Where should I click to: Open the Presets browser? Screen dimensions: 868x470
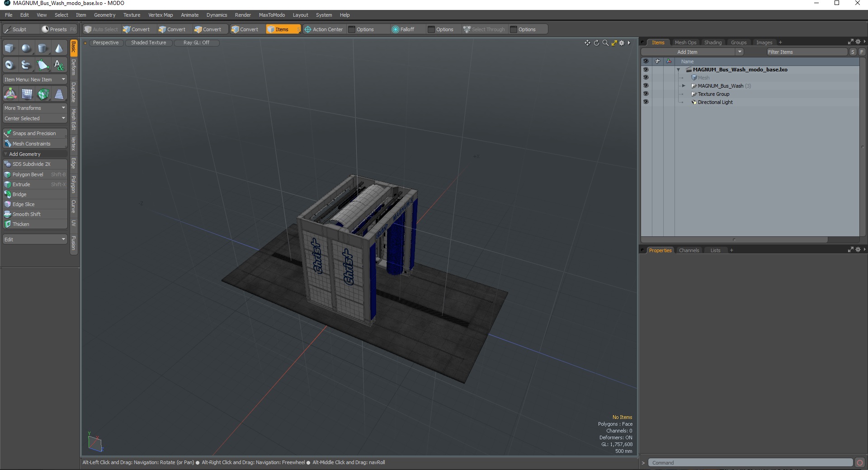tap(59, 29)
